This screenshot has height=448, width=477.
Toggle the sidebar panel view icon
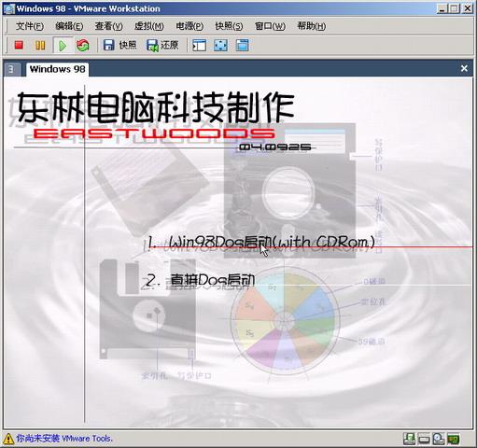(x=199, y=46)
